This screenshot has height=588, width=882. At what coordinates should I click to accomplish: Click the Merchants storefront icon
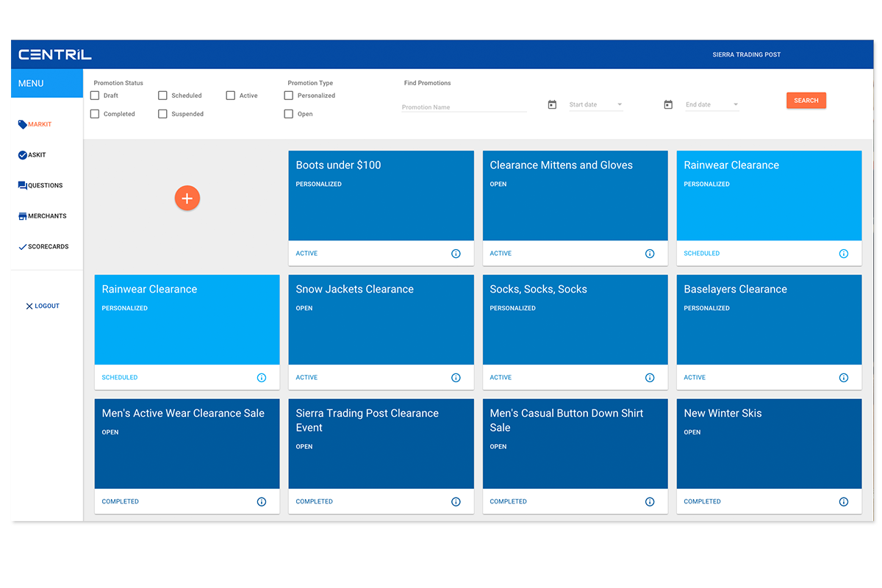[22, 216]
